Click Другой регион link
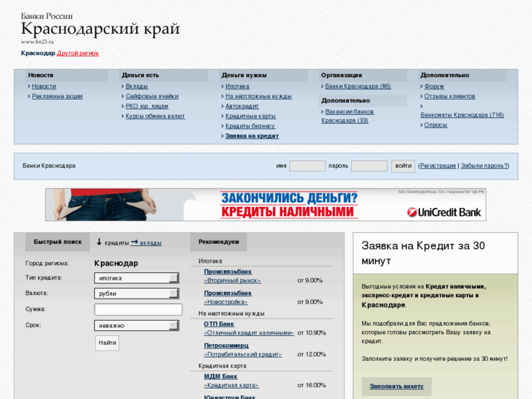 (x=78, y=53)
